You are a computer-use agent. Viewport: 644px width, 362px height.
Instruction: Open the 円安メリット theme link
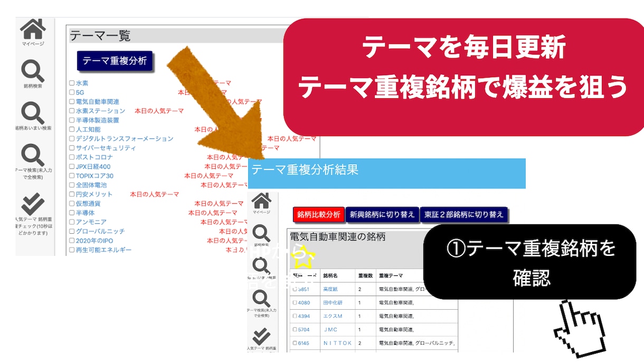pos(94,194)
